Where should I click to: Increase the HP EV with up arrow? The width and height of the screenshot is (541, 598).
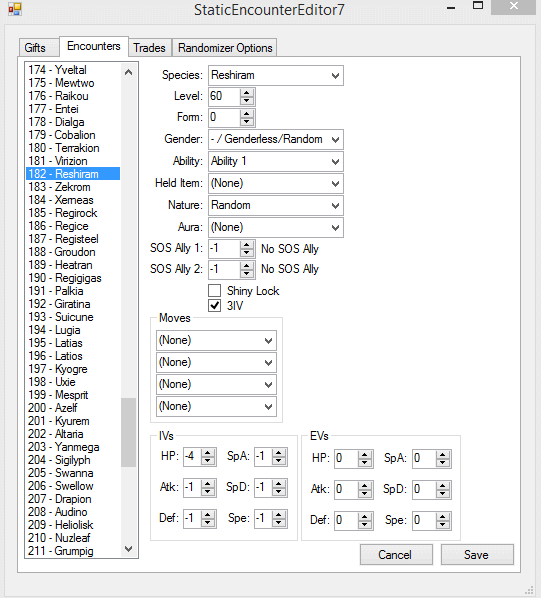click(x=365, y=455)
